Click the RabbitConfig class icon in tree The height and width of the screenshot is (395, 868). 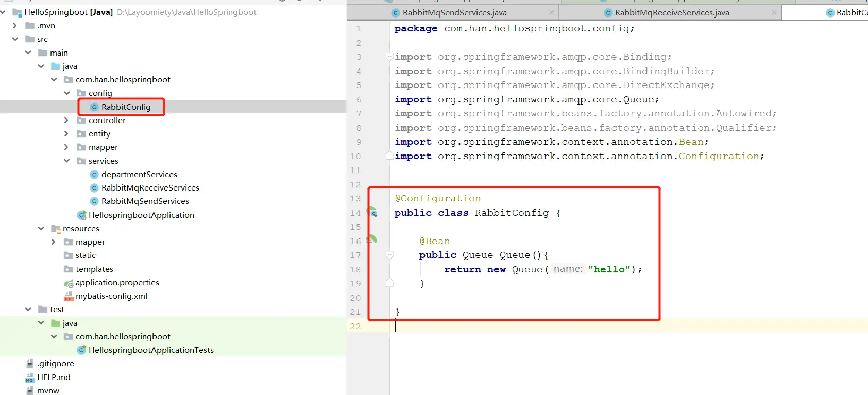point(94,107)
